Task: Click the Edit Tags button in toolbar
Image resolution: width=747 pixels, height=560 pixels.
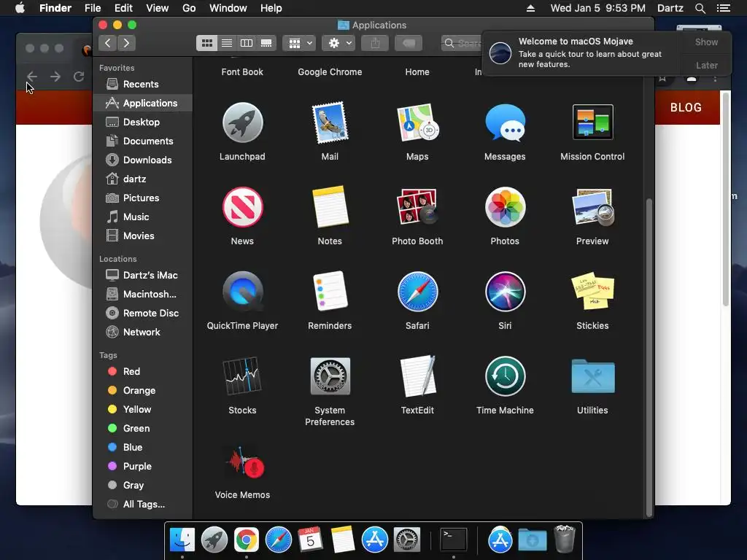Action: click(409, 43)
